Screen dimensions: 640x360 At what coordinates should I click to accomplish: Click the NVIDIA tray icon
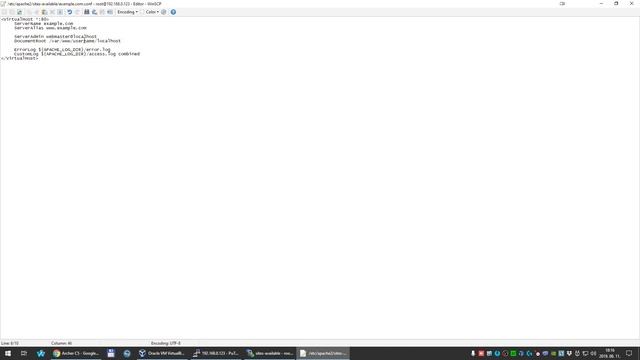(553, 353)
